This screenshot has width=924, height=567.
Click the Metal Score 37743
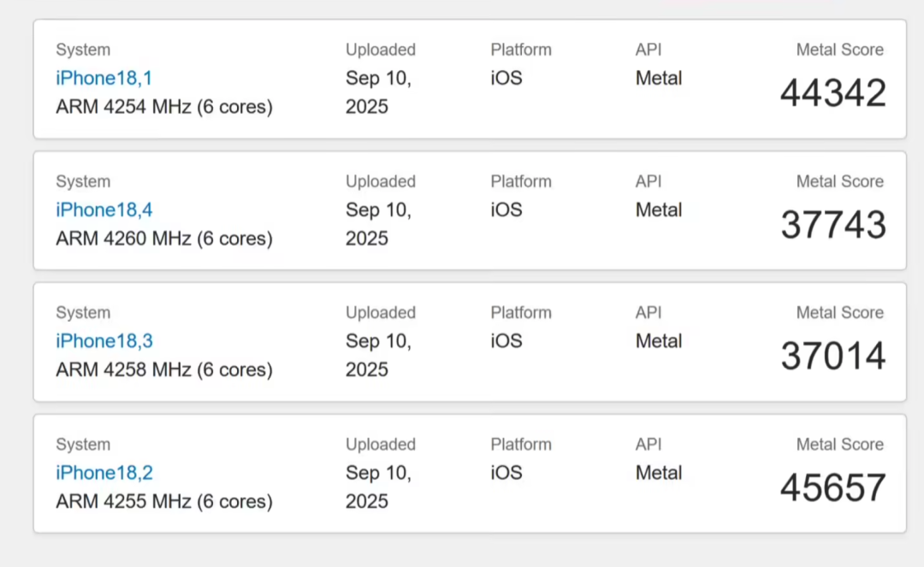tap(832, 225)
